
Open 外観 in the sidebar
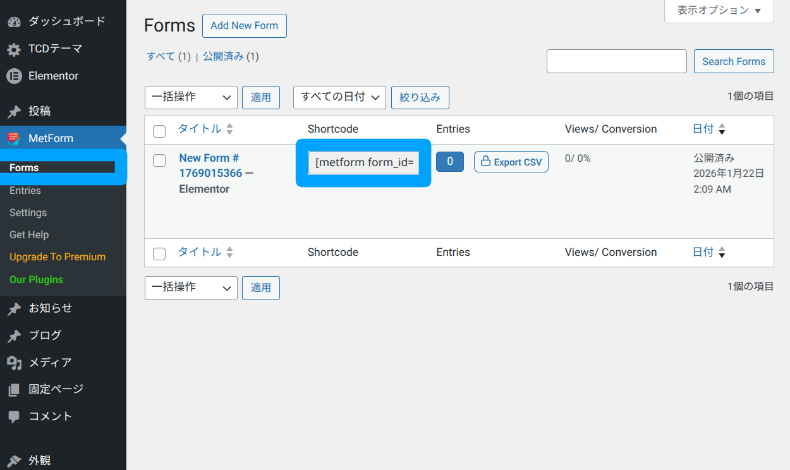[40, 460]
